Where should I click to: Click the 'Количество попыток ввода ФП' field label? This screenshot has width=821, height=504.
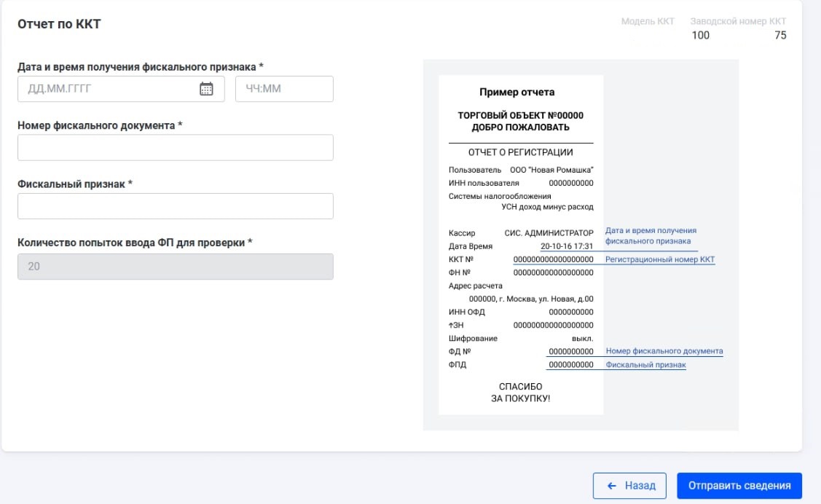click(x=135, y=243)
